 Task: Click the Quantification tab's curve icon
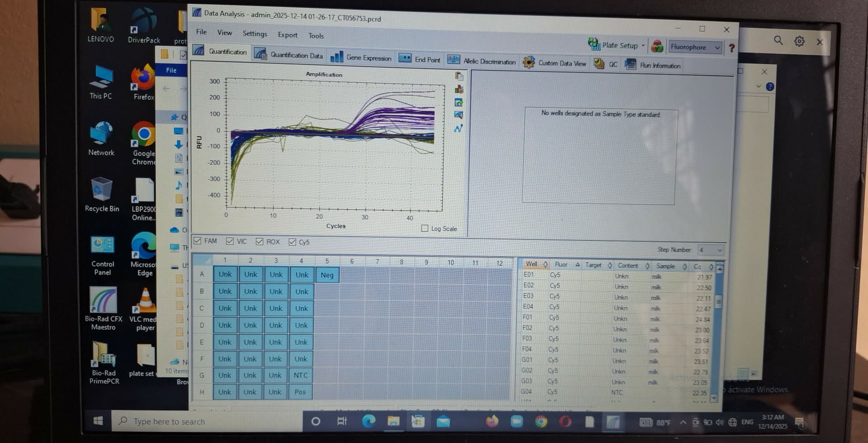pos(199,51)
